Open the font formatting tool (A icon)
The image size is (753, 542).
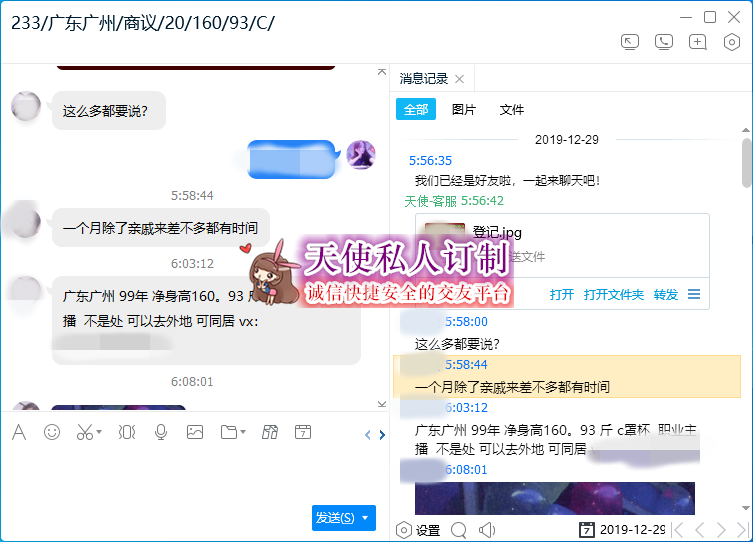point(19,432)
